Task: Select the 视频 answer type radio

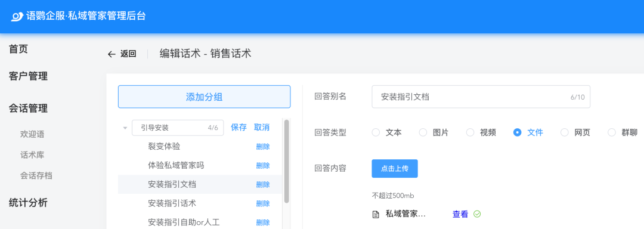Action: [x=470, y=132]
